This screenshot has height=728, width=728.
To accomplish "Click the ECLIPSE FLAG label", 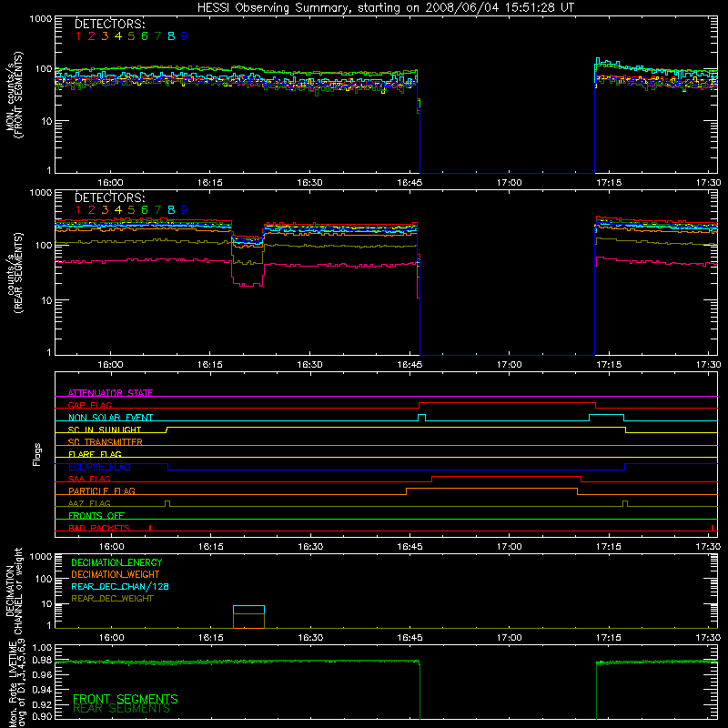I will (x=99, y=467).
